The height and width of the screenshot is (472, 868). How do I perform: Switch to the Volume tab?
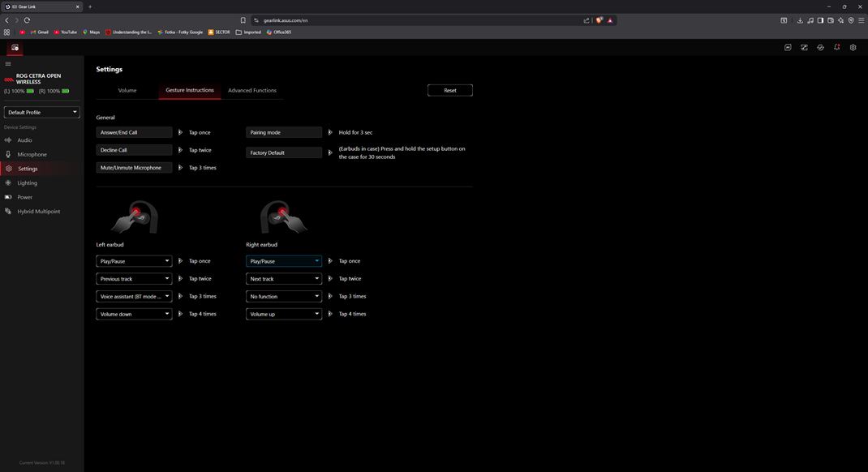coord(127,90)
